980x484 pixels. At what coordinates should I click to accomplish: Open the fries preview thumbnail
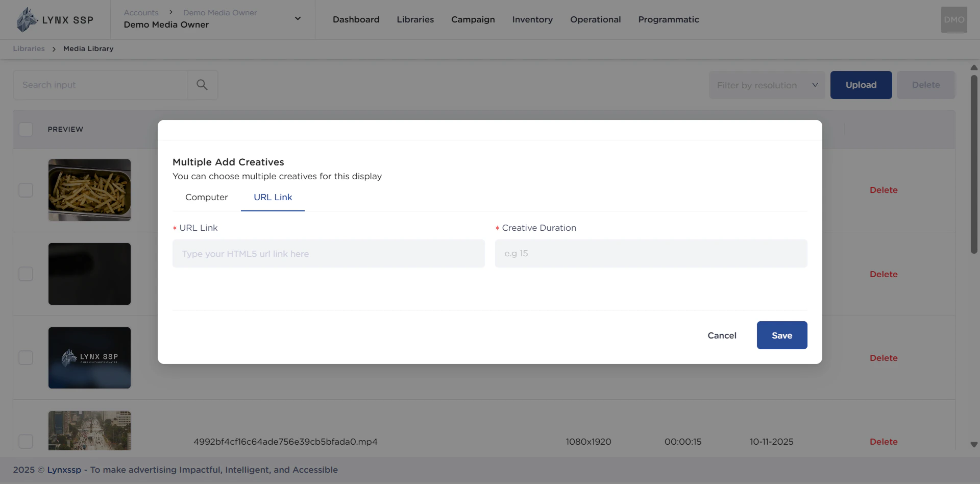pyautogui.click(x=89, y=190)
